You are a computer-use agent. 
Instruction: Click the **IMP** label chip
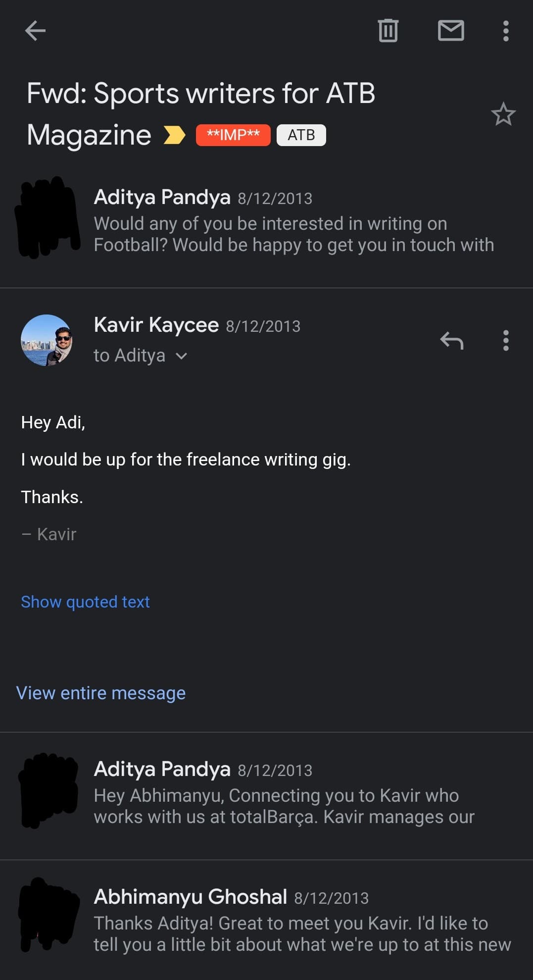point(233,135)
